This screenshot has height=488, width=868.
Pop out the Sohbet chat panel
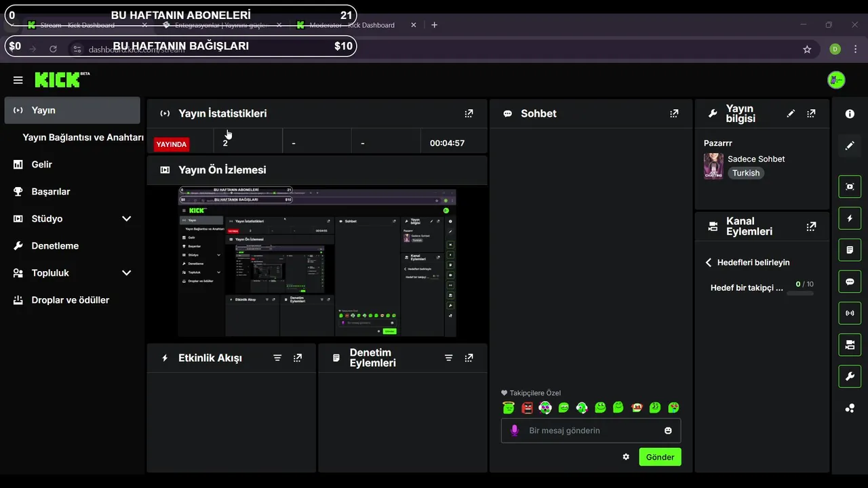click(x=674, y=113)
